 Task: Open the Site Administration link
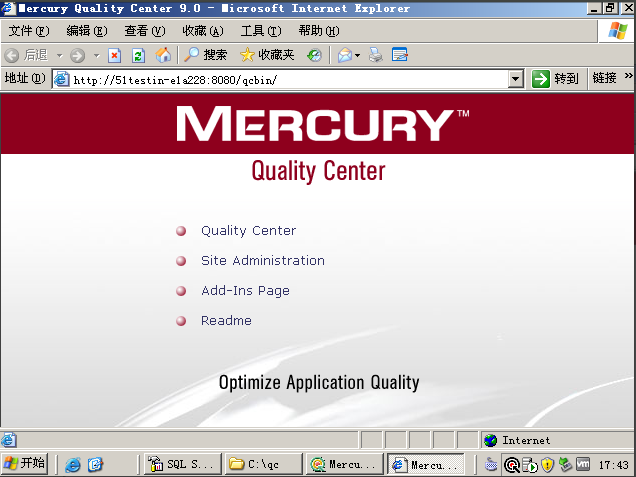coord(263,260)
